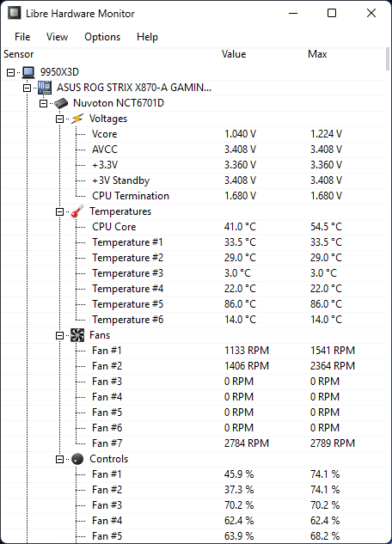Maximize the Libre Hardware Monitor window
This screenshot has height=544, width=392.
point(332,13)
